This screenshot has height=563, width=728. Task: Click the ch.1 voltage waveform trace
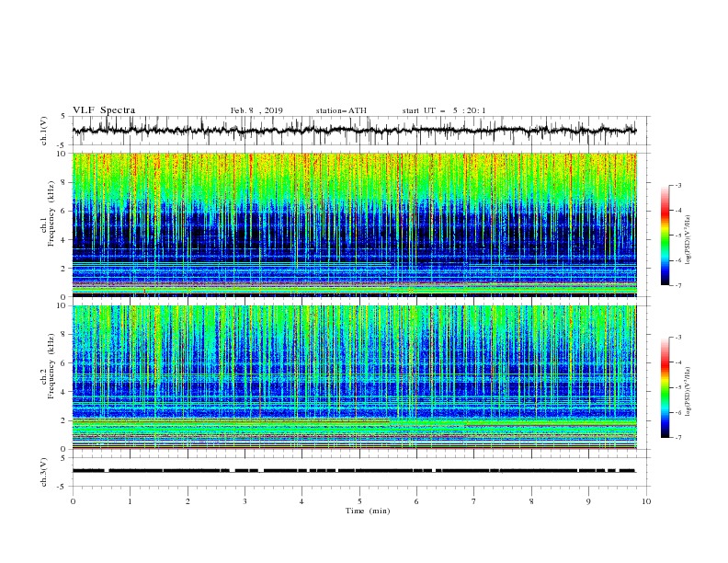pyautogui.click(x=354, y=131)
